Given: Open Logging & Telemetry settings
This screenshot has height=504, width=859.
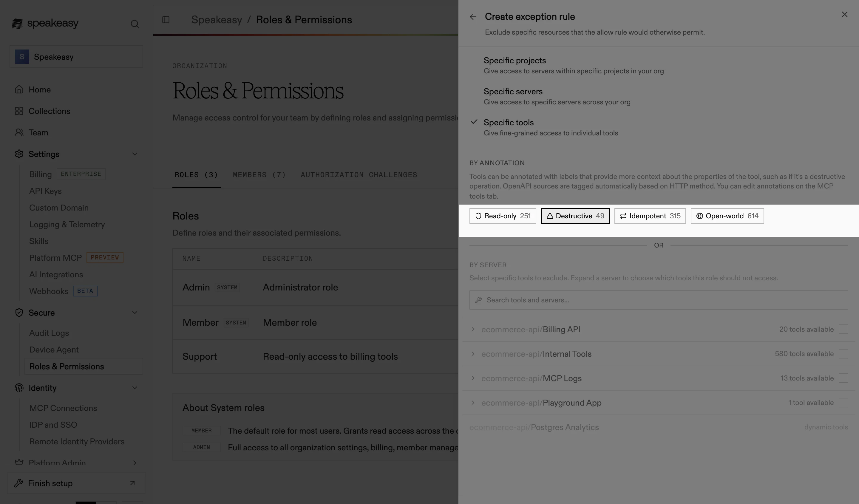Looking at the screenshot, I should coord(67,224).
